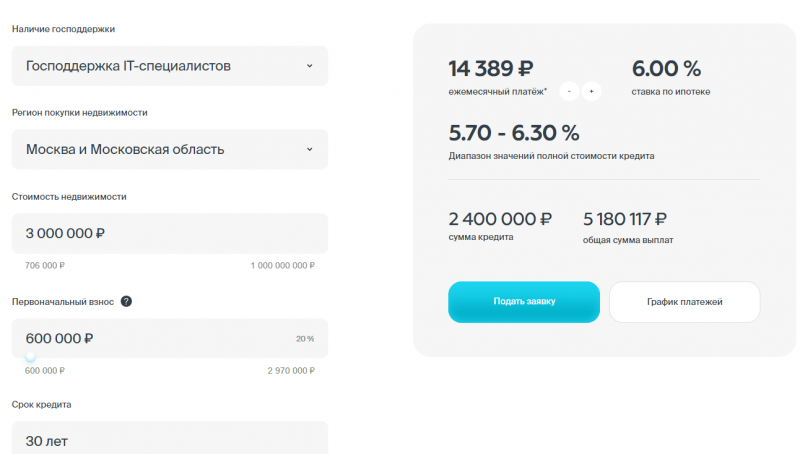The width and height of the screenshot is (800, 454).
Task: Click the 6.00 % mortgage rate value
Action: tap(666, 69)
